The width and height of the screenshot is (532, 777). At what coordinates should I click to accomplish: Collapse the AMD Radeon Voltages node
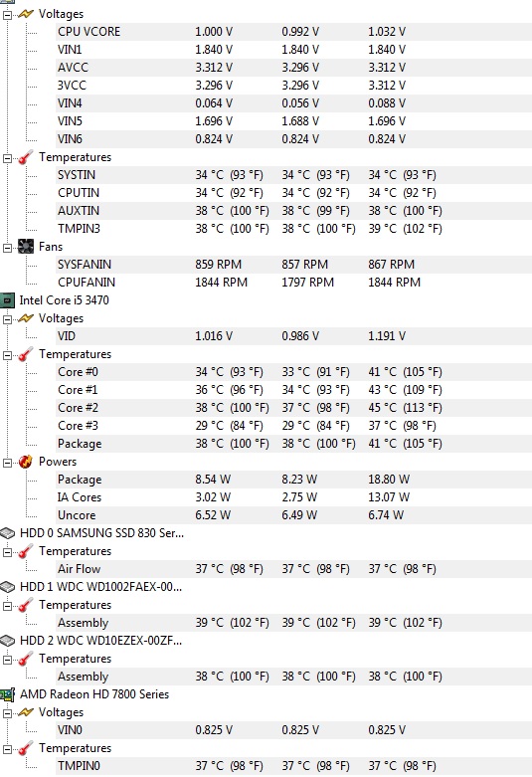click(7, 713)
